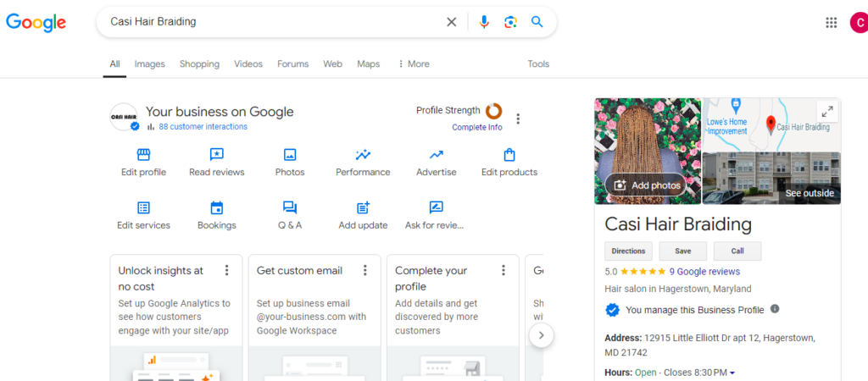
Task: Expand the hours dropdown beside Closes 8:30 PM
Action: coord(733,373)
